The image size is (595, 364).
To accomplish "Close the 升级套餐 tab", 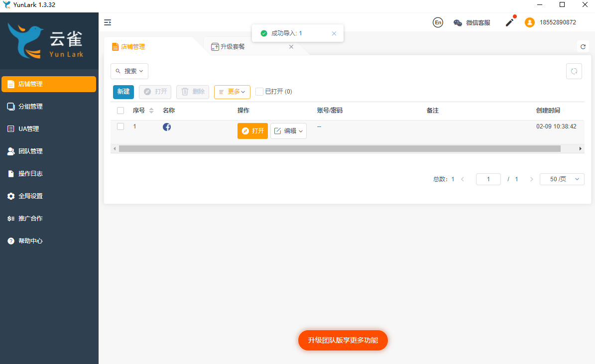I will (x=291, y=47).
